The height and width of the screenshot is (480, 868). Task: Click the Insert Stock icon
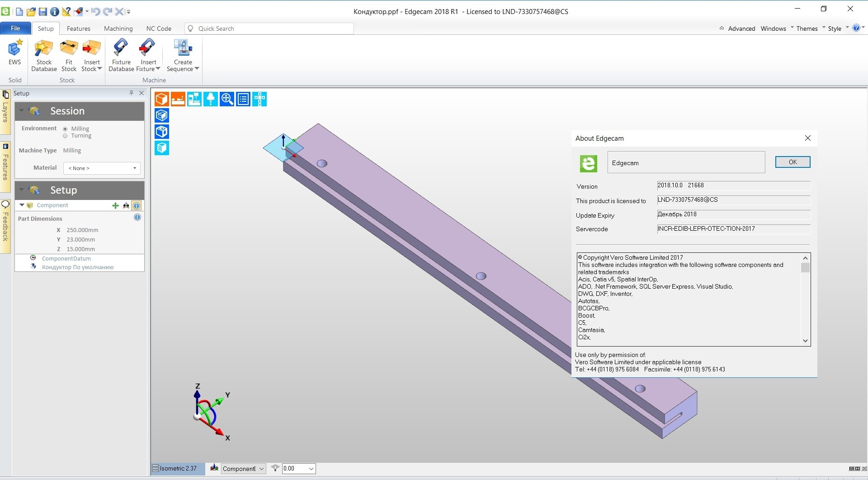click(92, 48)
